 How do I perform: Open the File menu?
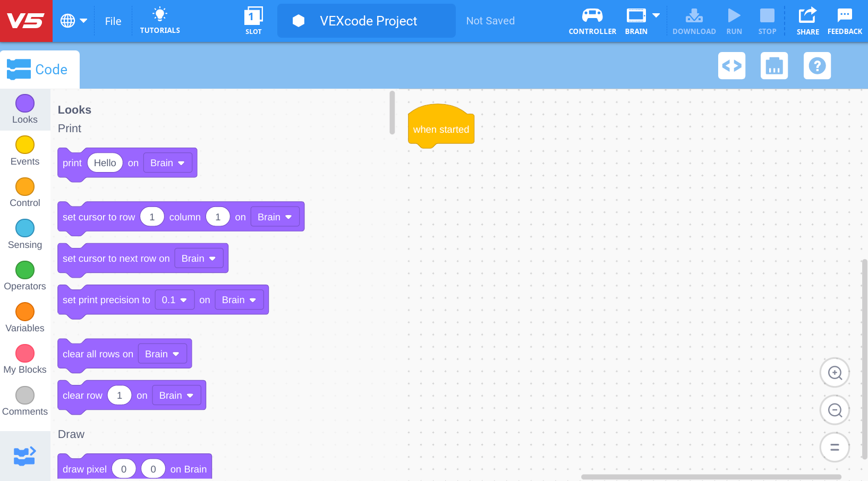pos(113,21)
